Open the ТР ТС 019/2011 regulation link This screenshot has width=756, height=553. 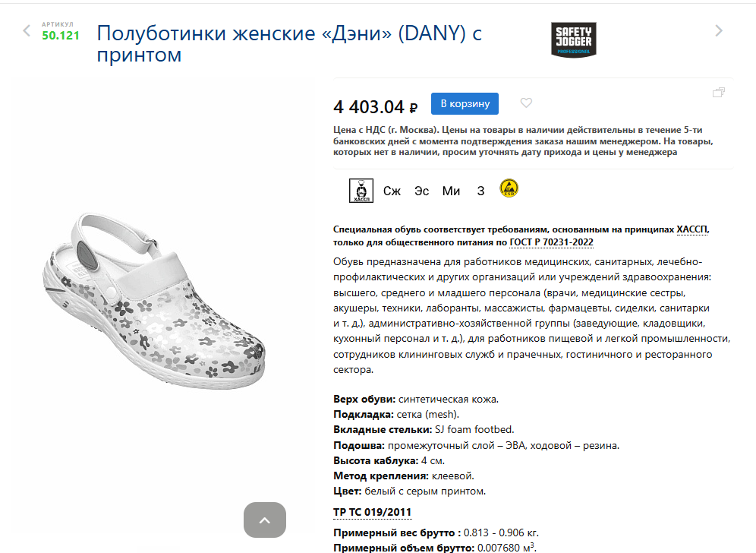(372, 512)
